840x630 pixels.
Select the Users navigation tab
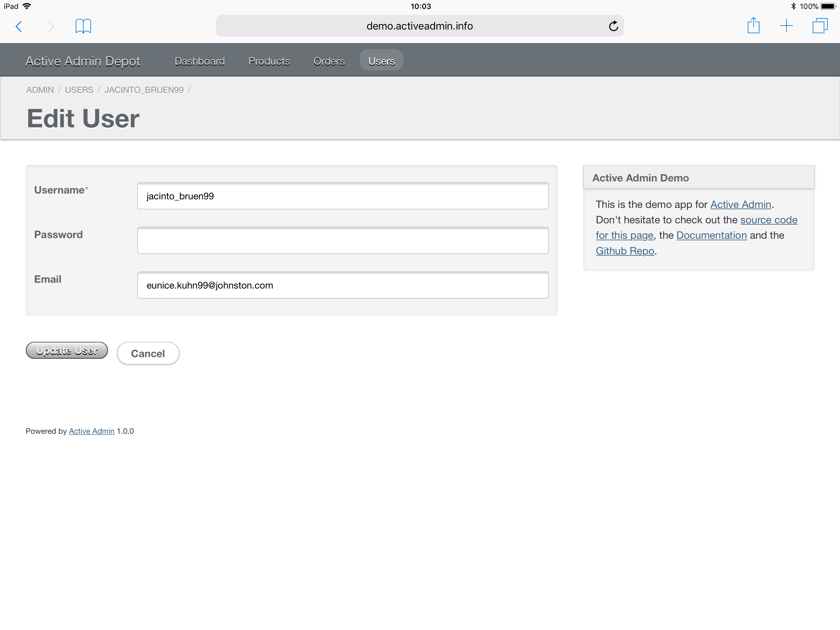click(x=381, y=61)
